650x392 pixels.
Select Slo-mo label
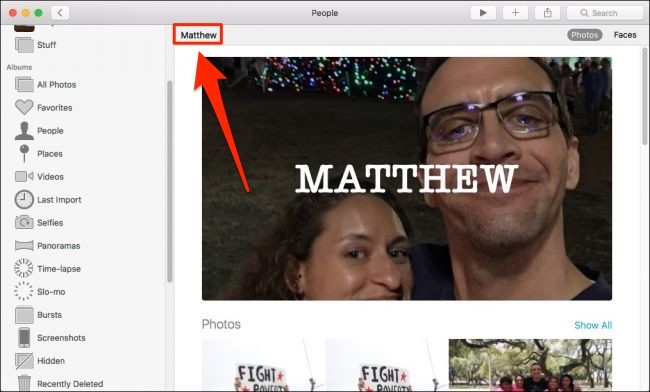(51, 292)
